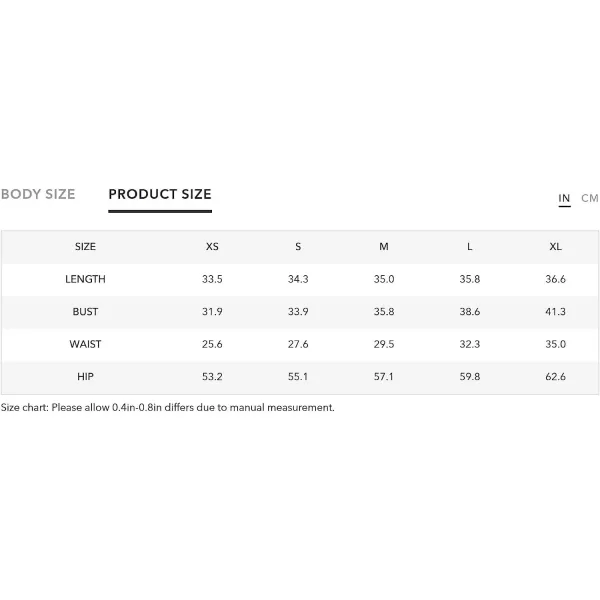Click the XL bust value 41.3
The width and height of the screenshot is (600, 600).
tap(555, 311)
